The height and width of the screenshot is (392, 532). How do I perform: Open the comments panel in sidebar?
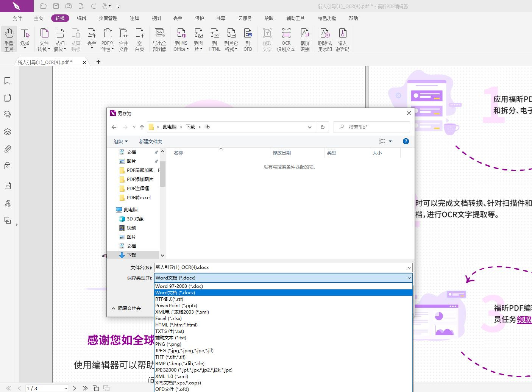[7, 114]
